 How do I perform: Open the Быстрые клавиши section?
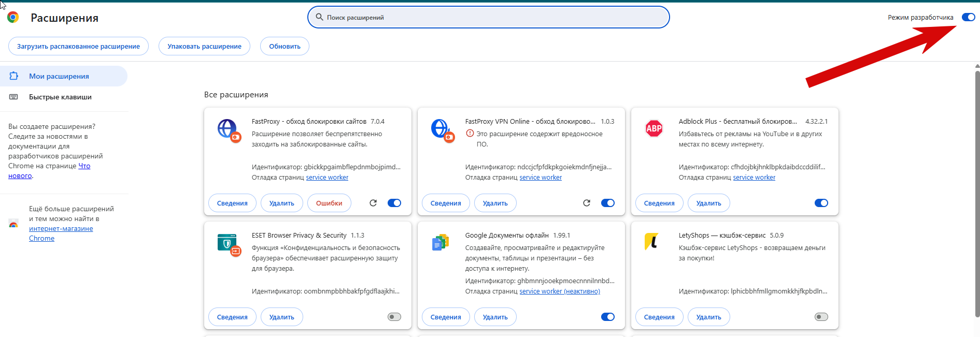(63, 97)
